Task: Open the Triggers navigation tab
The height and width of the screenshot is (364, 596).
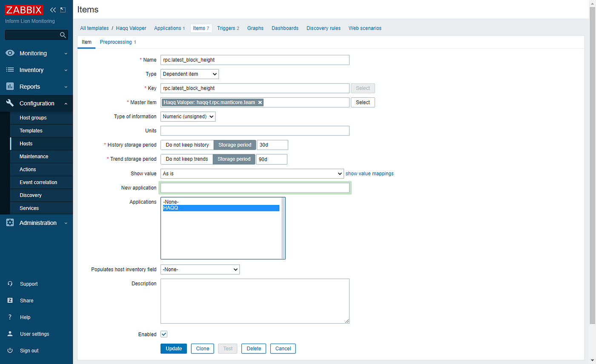Action: click(228, 28)
